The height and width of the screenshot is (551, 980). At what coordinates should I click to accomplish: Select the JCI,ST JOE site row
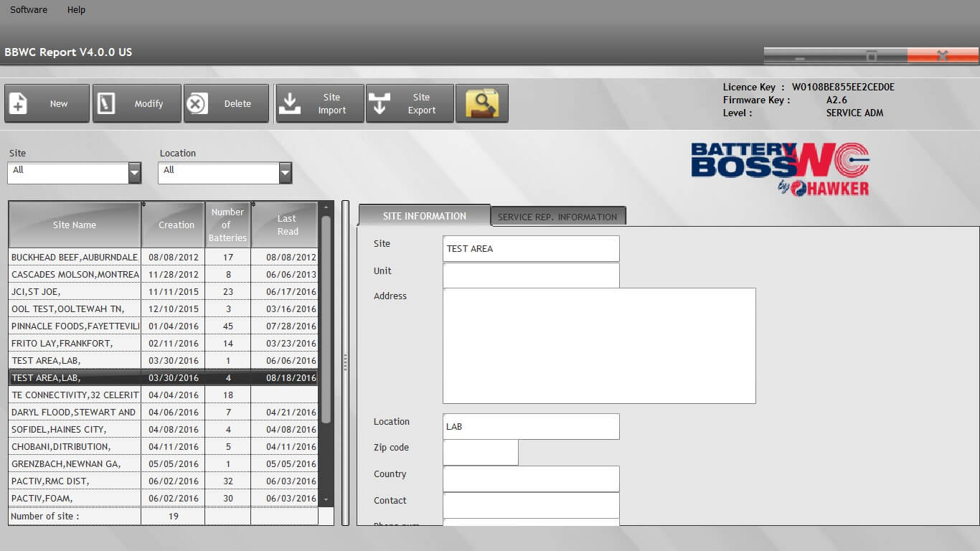[74, 291]
